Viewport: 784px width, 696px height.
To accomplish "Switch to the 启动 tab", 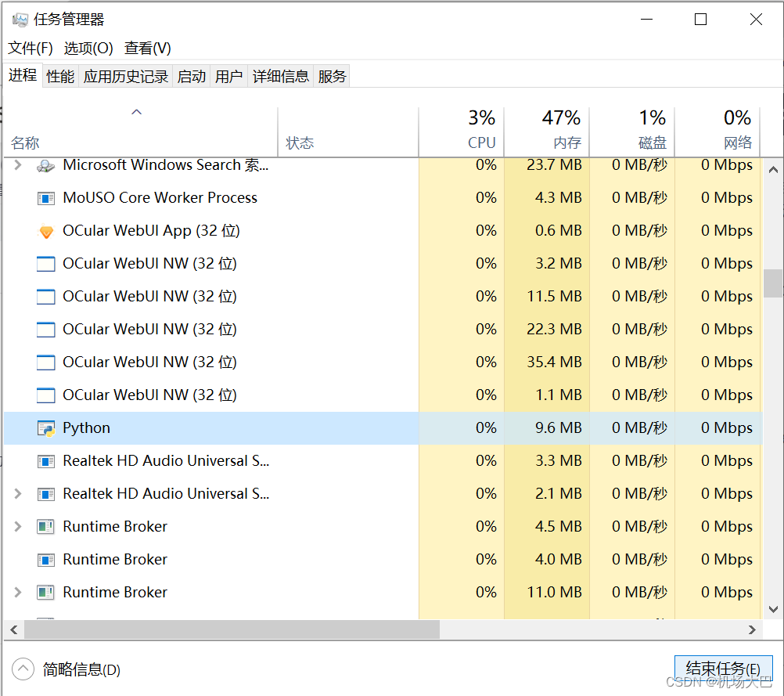I will tap(192, 77).
